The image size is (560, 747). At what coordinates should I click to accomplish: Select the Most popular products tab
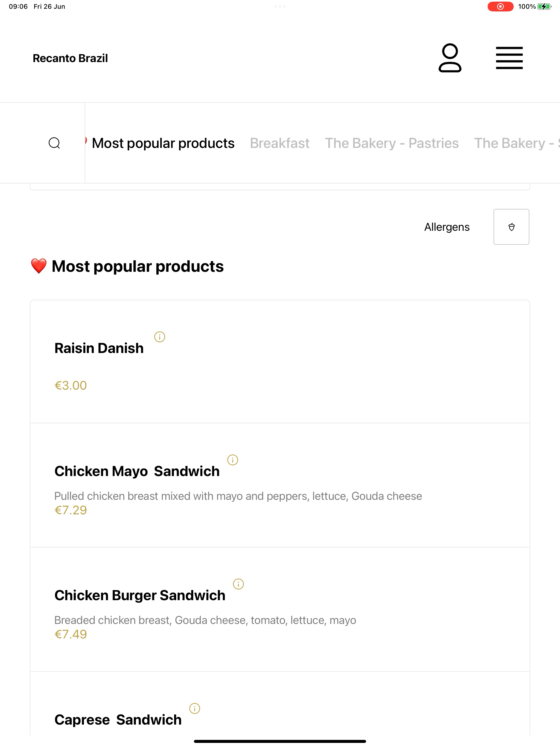[163, 143]
